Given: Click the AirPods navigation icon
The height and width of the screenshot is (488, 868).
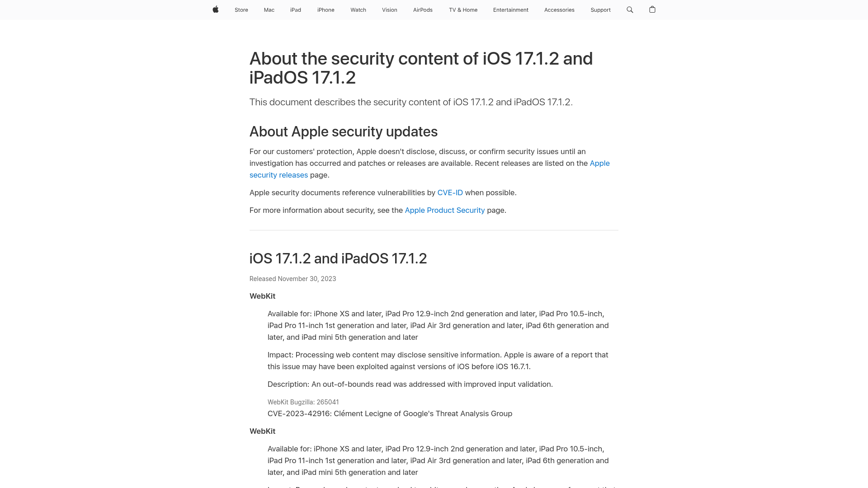Looking at the screenshot, I should (423, 9).
